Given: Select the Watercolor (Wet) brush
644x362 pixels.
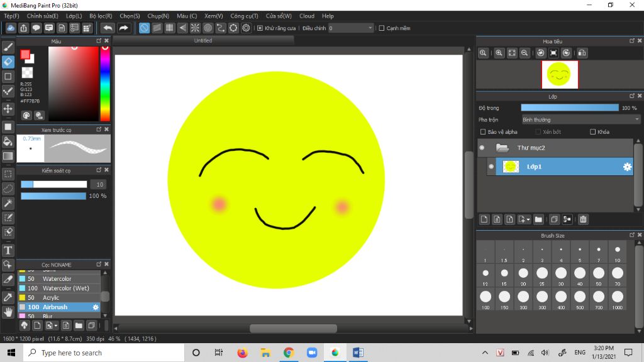Looking at the screenshot, I should click(x=59, y=288).
